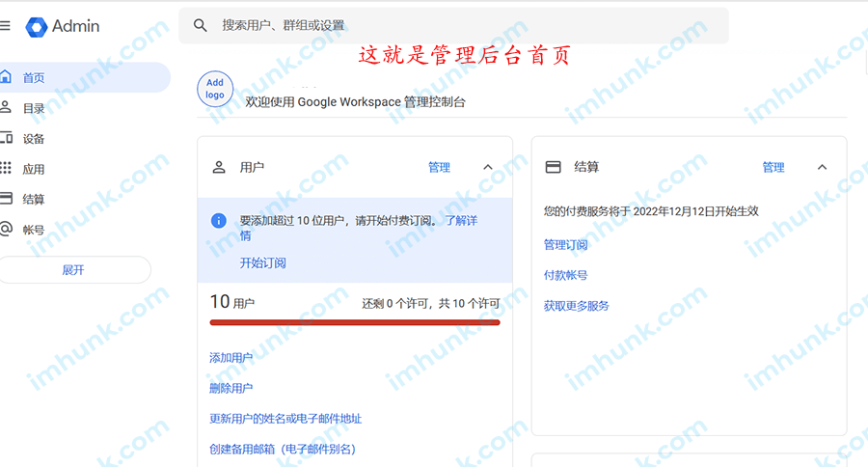Click the 用户 card title
This screenshot has width=868, height=467.
point(252,167)
